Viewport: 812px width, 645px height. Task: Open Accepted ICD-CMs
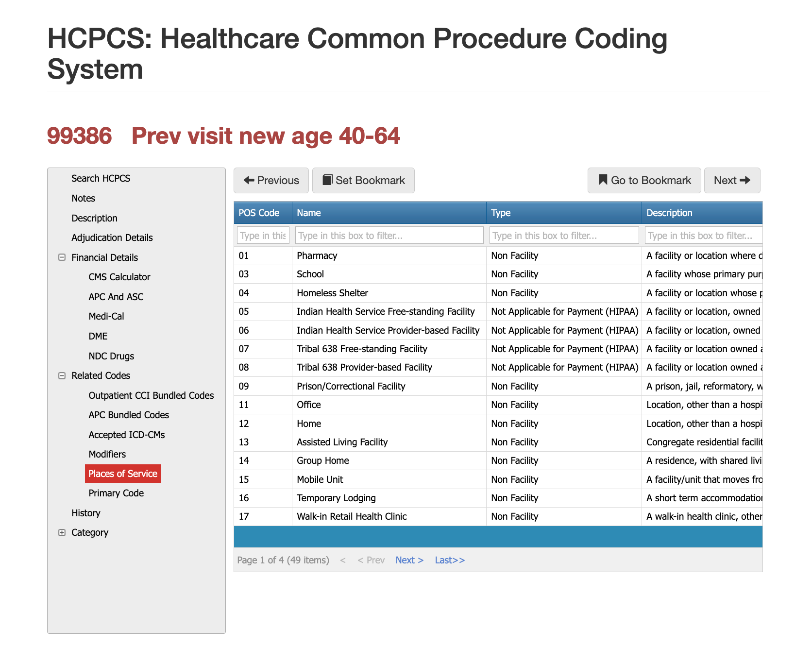pyautogui.click(x=127, y=435)
